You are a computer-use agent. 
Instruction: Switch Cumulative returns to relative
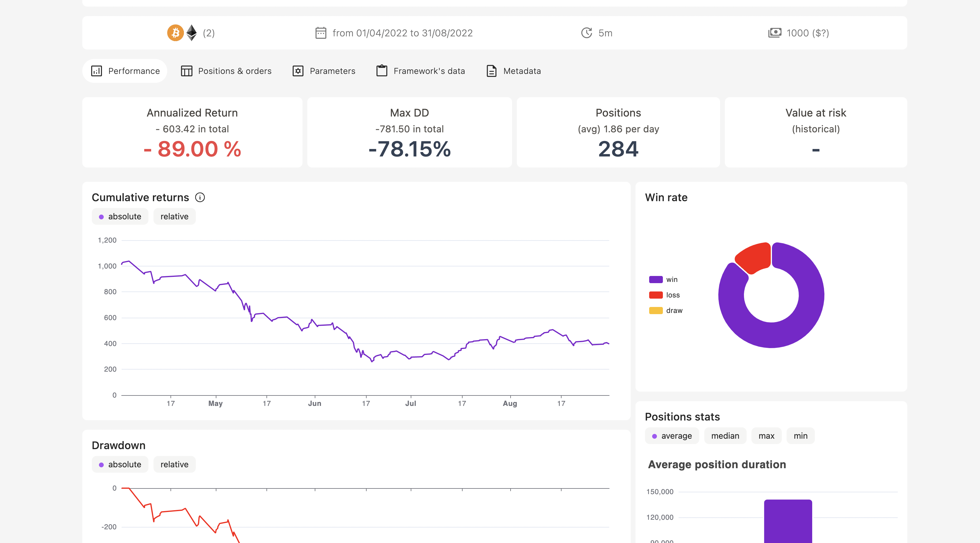[174, 217]
